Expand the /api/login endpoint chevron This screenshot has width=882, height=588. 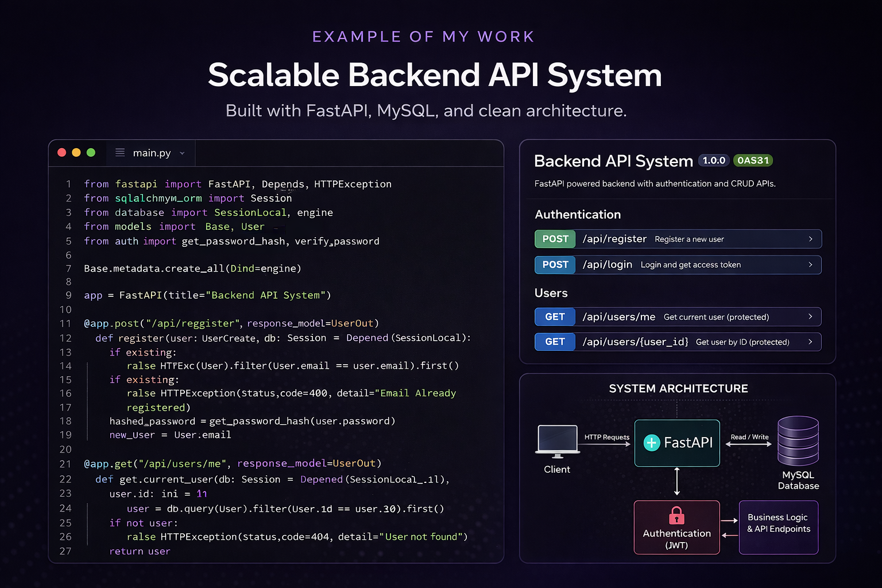810,265
